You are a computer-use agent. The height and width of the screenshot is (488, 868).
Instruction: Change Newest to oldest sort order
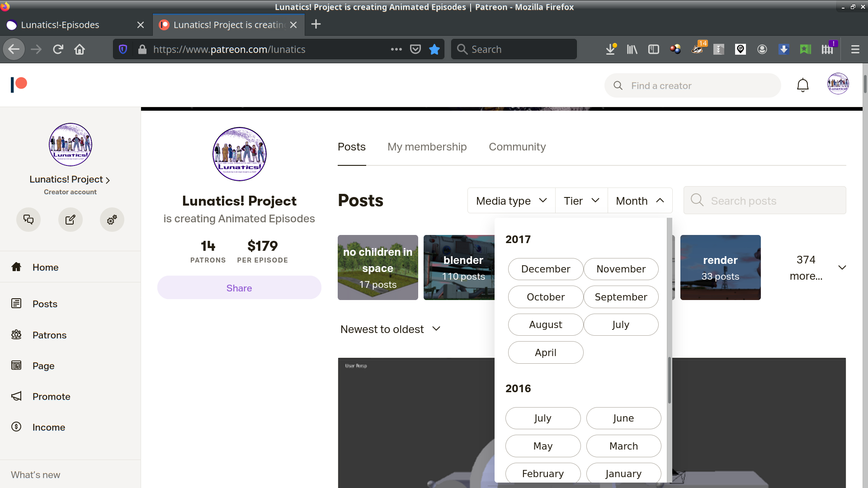point(390,329)
